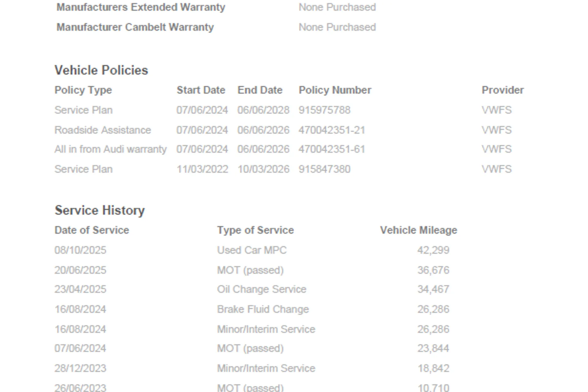
Task: Click the 42,299 mileage value
Action: tap(433, 250)
